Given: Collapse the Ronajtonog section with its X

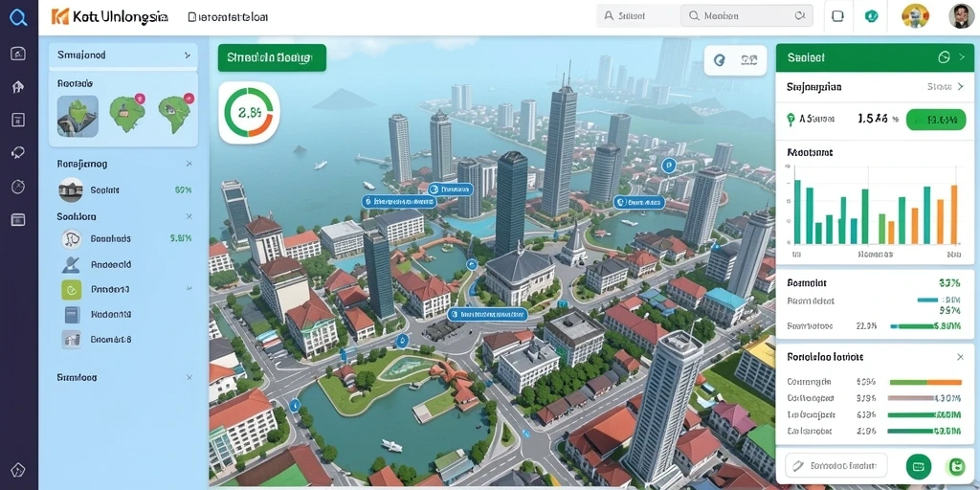Looking at the screenshot, I should coord(189,164).
